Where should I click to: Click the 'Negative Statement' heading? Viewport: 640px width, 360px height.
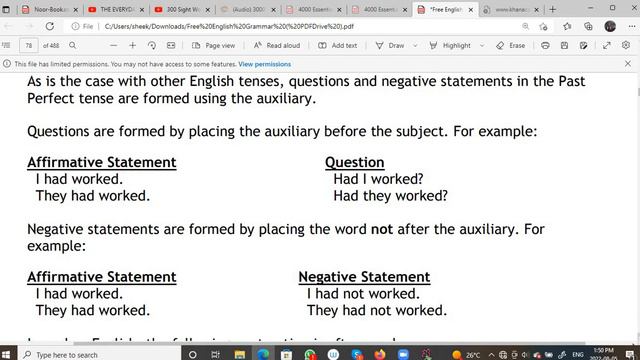pos(364,277)
